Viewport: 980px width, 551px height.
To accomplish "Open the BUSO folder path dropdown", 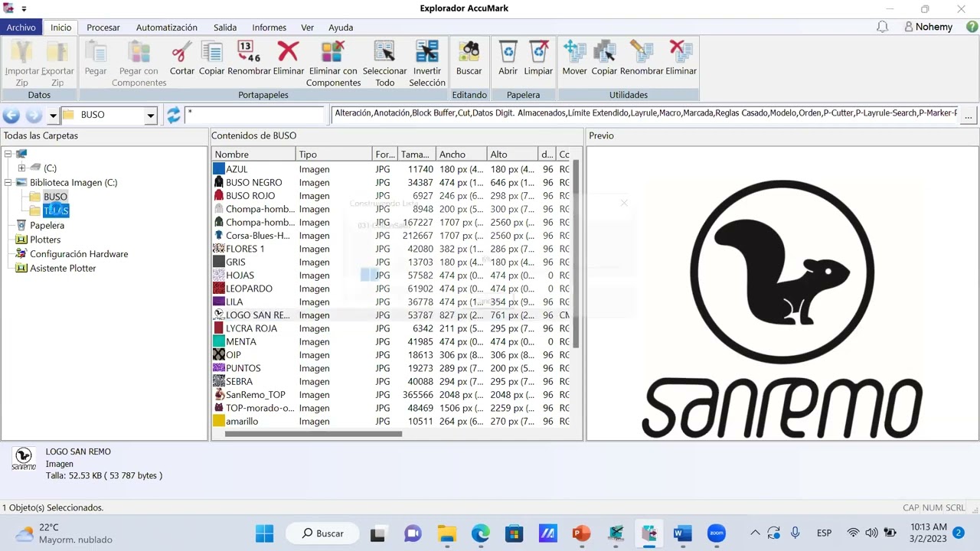I will coord(151,116).
